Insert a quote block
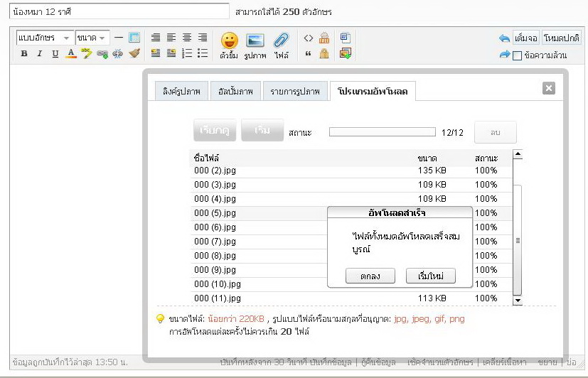This screenshot has height=378, width=588. [309, 53]
